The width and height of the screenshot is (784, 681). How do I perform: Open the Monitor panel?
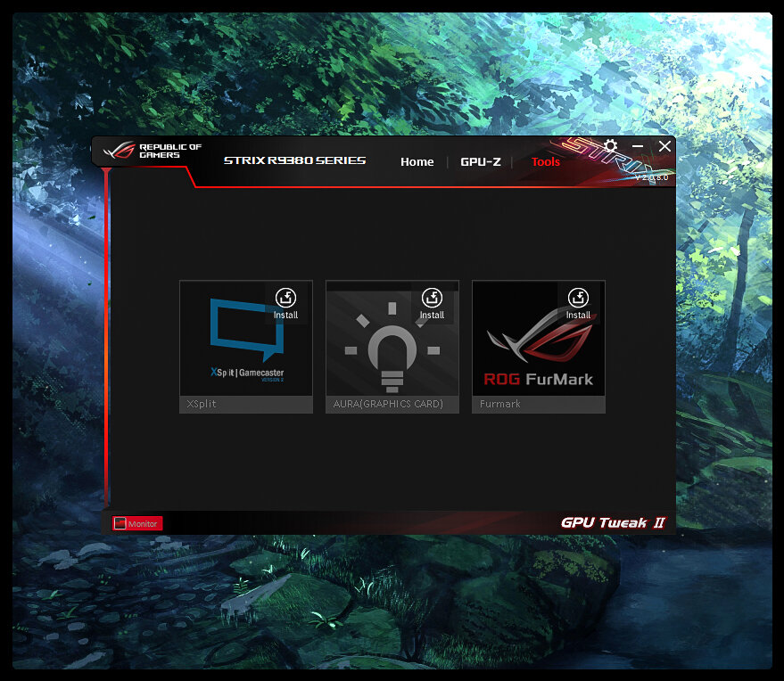pos(136,523)
